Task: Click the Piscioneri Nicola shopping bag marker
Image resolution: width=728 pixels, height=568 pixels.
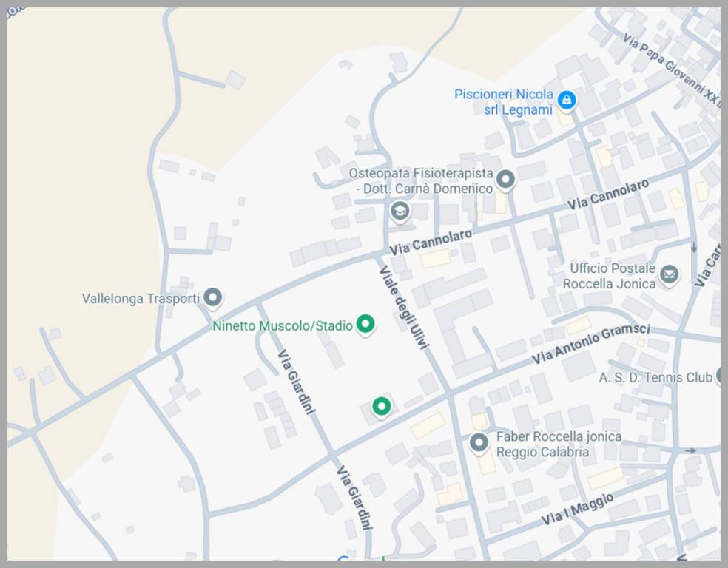Action: click(x=567, y=100)
